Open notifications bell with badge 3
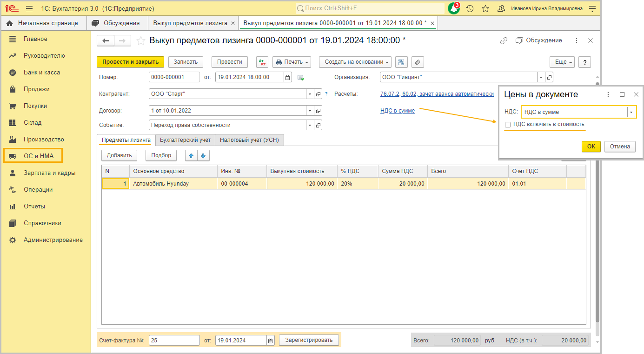This screenshot has width=644, height=354. coord(454,8)
